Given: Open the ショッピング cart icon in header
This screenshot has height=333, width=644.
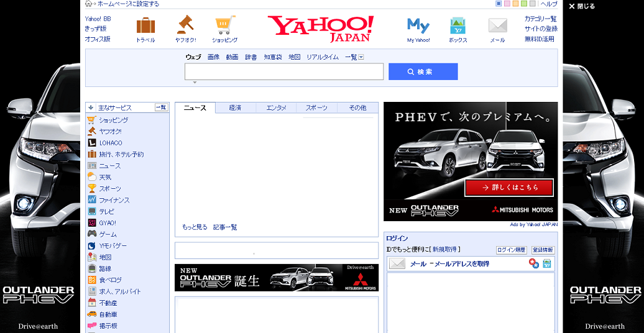Looking at the screenshot, I should (x=225, y=25).
